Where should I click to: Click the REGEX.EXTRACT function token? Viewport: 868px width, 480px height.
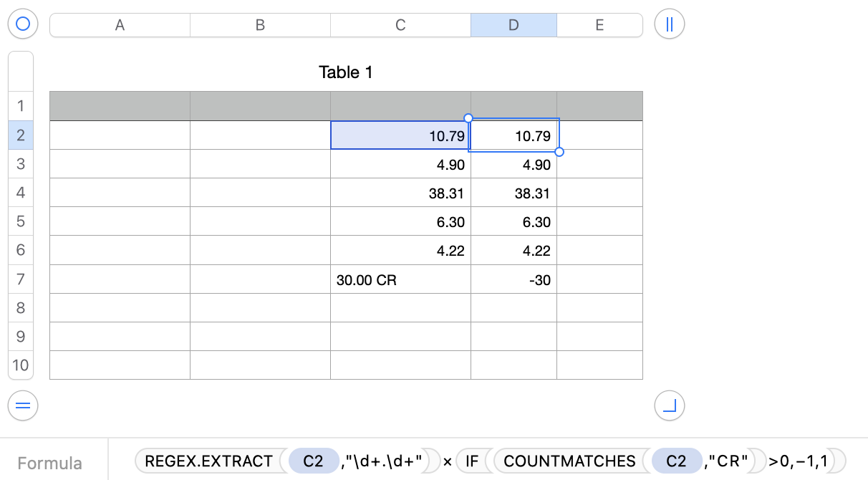point(209,461)
